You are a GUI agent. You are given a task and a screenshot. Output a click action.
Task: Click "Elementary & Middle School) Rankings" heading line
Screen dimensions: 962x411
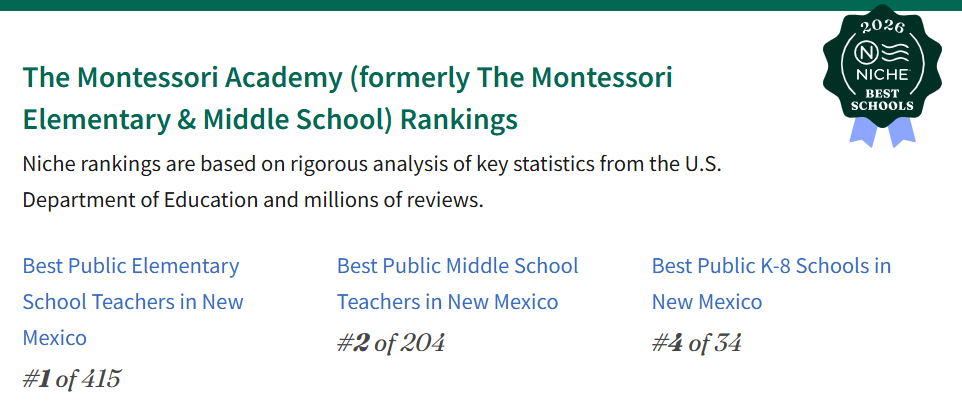(270, 120)
